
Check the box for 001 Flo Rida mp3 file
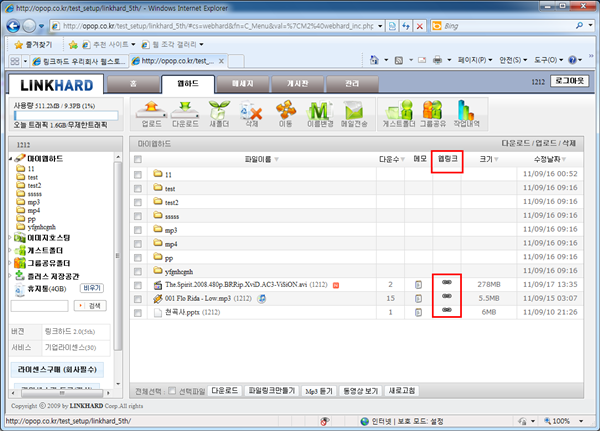138,299
